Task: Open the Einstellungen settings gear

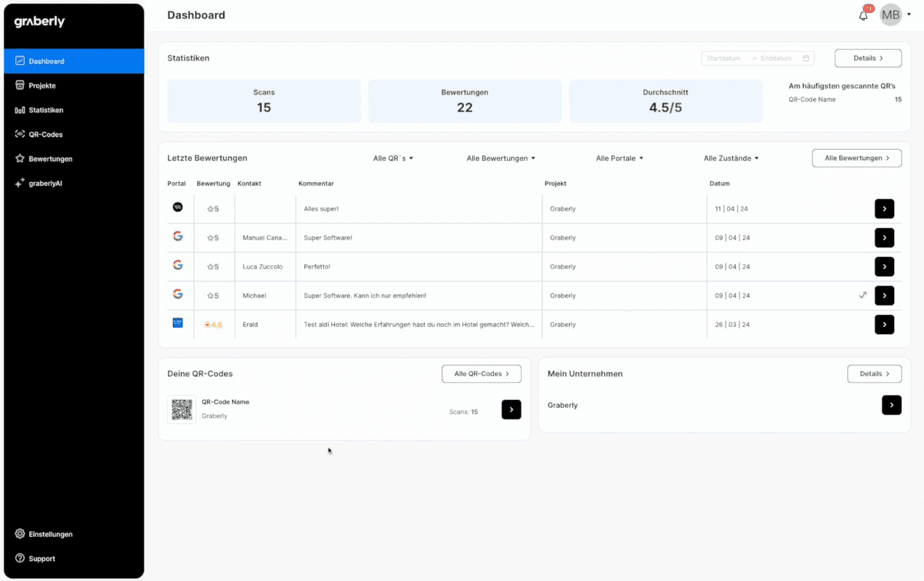Action: (21, 534)
